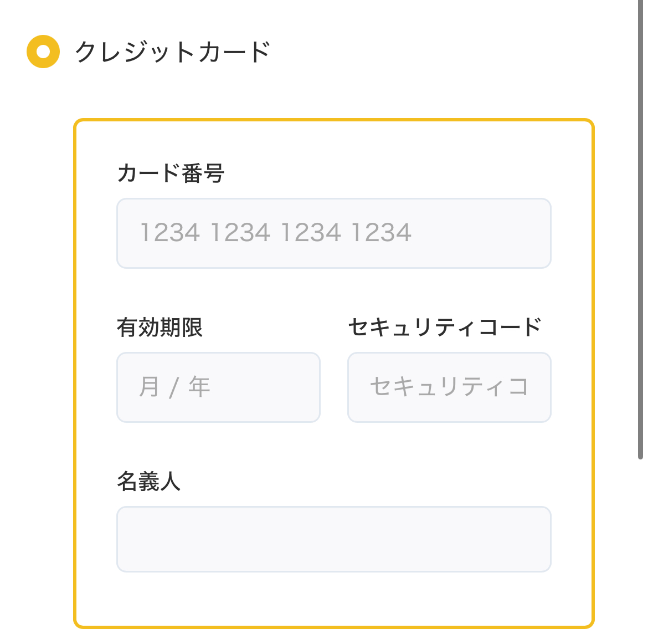The width and height of the screenshot is (648, 644).
Task: Focus the カード番号 input field
Action: pyautogui.click(x=334, y=233)
